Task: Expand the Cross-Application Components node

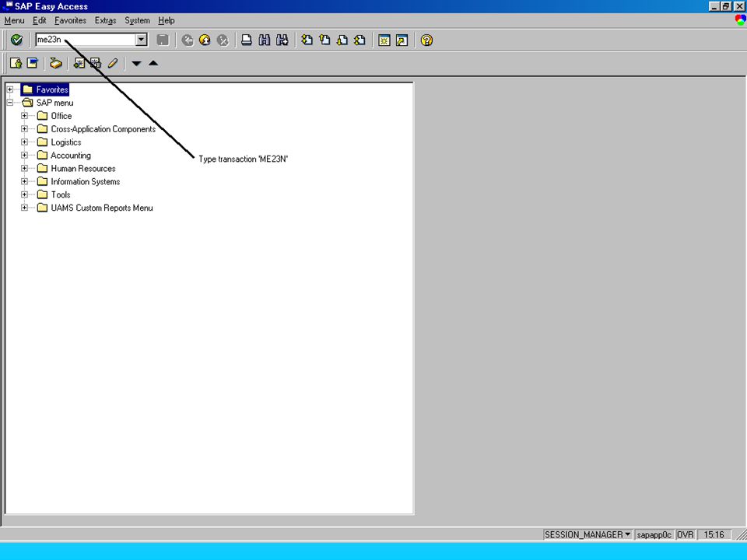Action: point(24,128)
